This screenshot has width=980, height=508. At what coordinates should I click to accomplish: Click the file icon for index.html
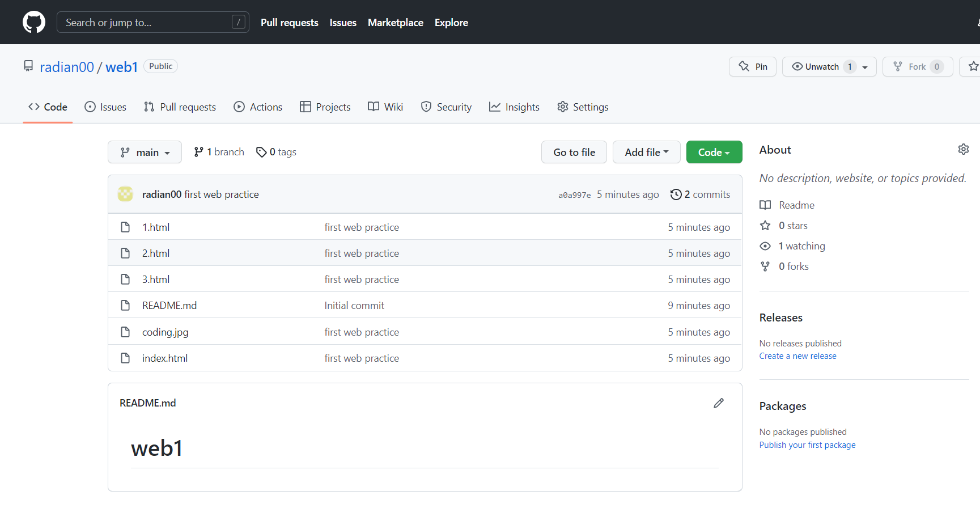125,358
